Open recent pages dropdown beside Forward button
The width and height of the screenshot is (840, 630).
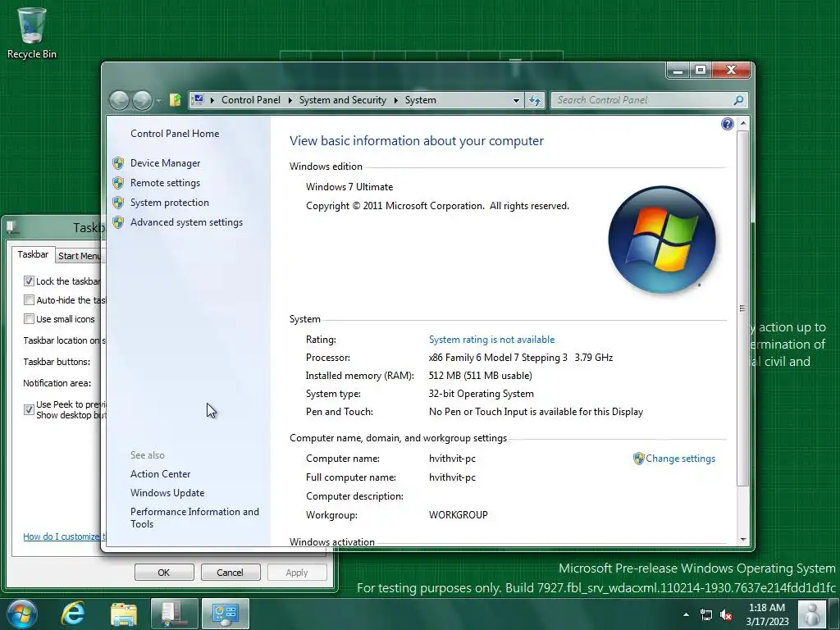(158, 101)
